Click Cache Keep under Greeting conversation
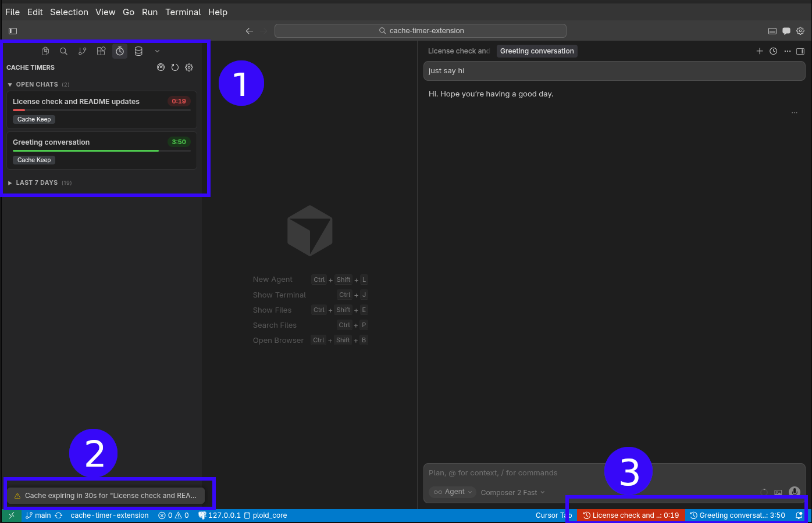Screen dimensions: 812x523 pyautogui.click(x=34, y=160)
